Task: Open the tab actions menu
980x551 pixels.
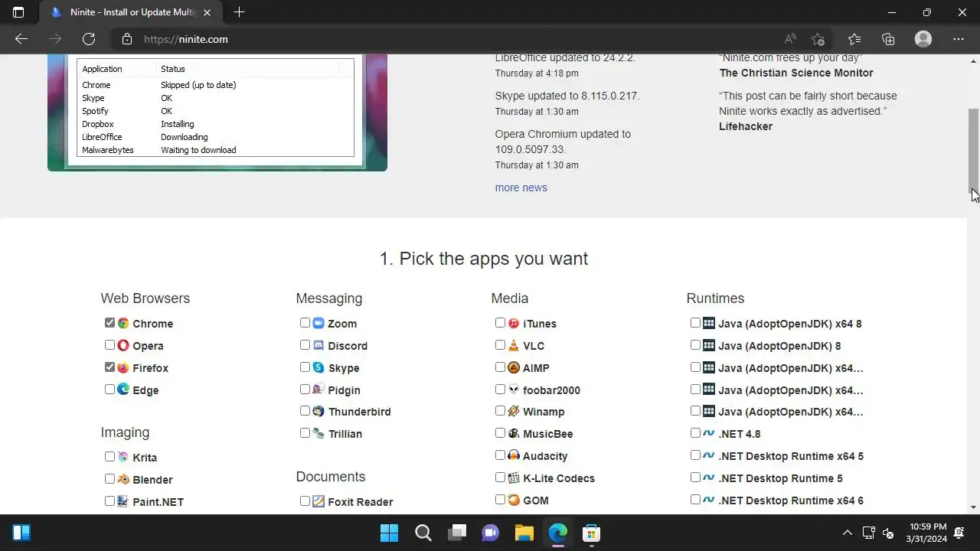Action: 18,12
